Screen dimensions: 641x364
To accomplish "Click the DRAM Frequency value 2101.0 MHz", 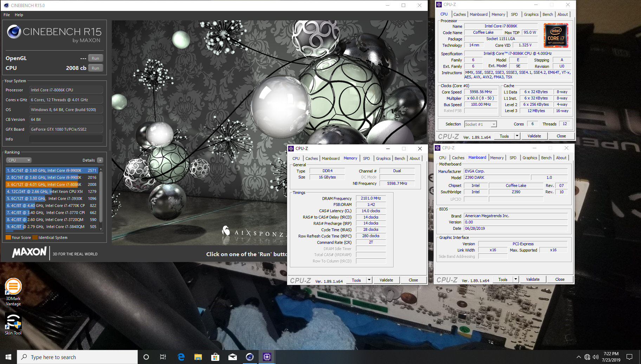I will tap(371, 199).
